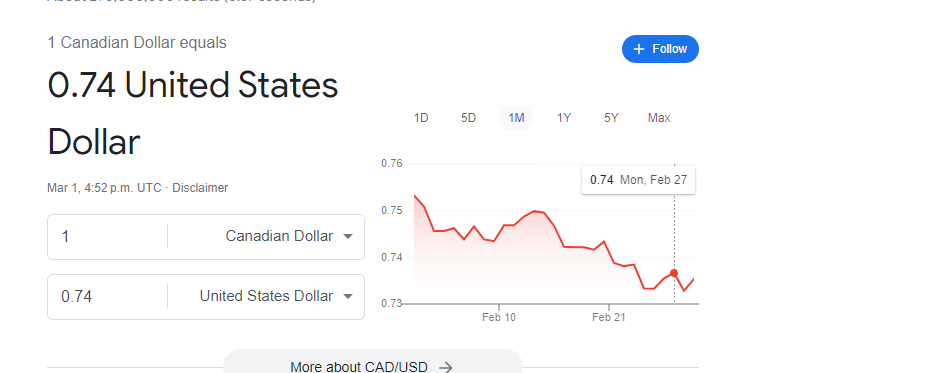
Task: Click arrow icon in More about CAD/USD
Action: (x=445, y=367)
